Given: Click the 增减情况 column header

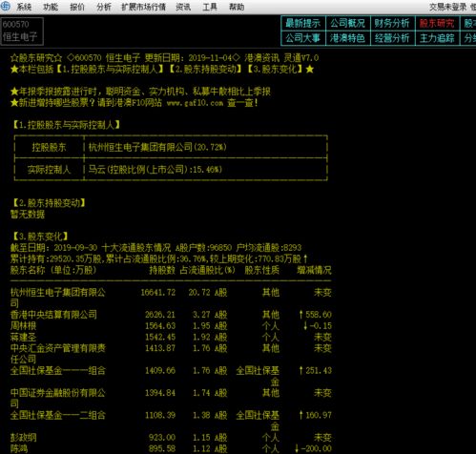Looking at the screenshot, I should point(314,270).
